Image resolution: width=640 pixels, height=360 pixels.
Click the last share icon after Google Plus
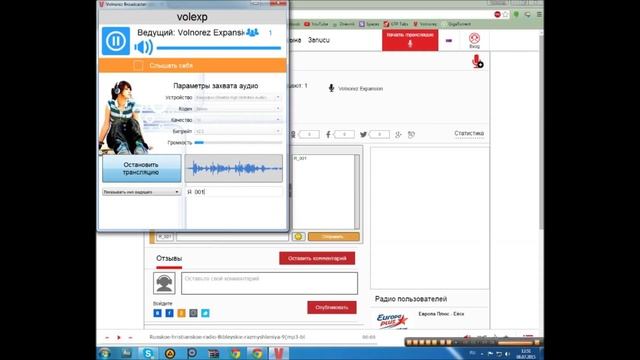[411, 134]
